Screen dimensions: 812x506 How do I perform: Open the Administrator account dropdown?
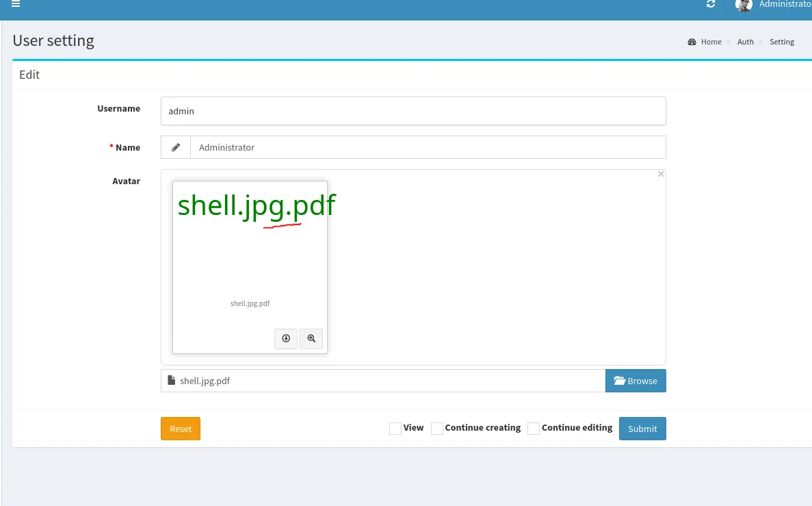(785, 4)
